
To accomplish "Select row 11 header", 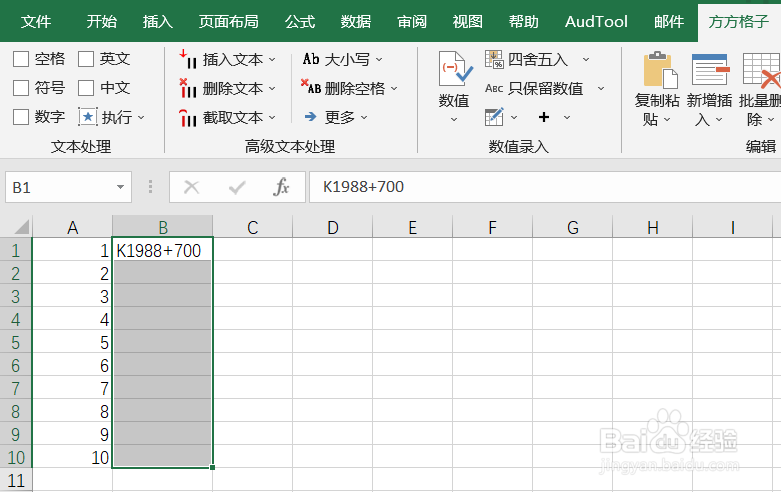I will tap(16, 481).
